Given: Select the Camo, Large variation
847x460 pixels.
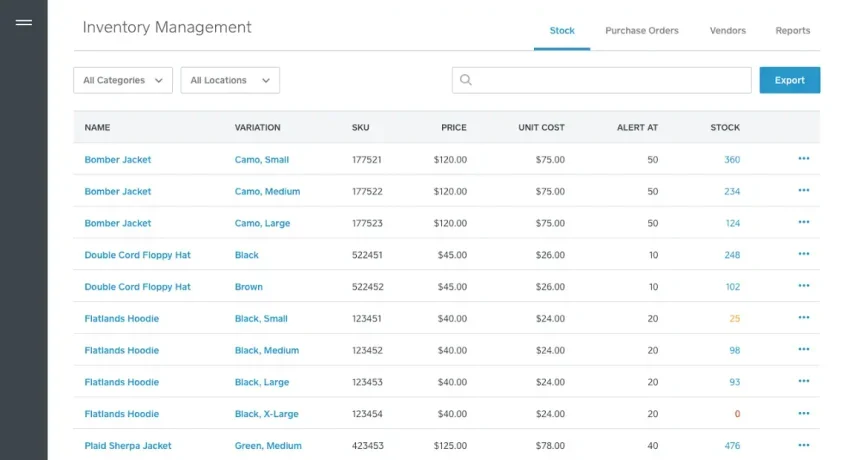Looking at the screenshot, I should click(x=263, y=224).
